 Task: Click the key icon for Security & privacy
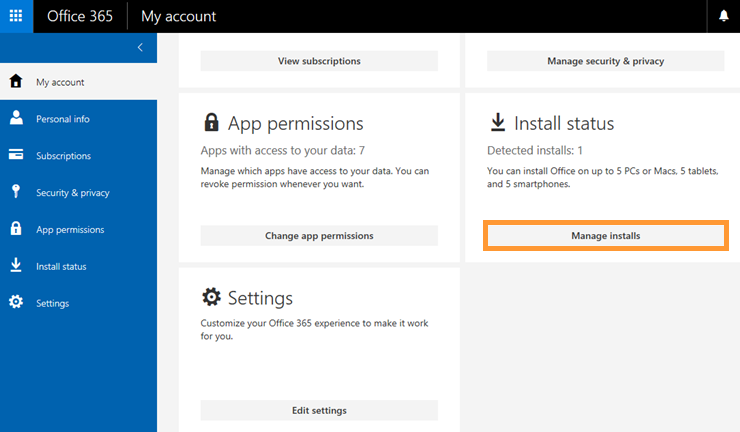(x=16, y=191)
